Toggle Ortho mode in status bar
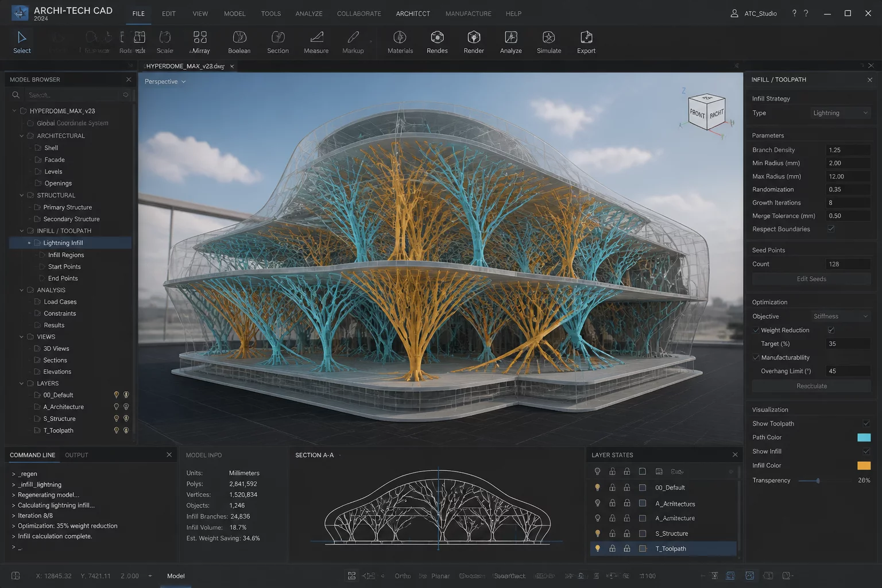This screenshot has width=882, height=588. click(x=403, y=576)
